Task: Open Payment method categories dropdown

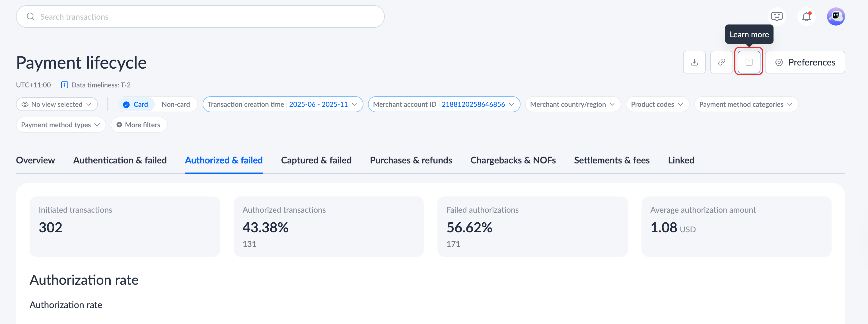Action: pyautogui.click(x=746, y=104)
